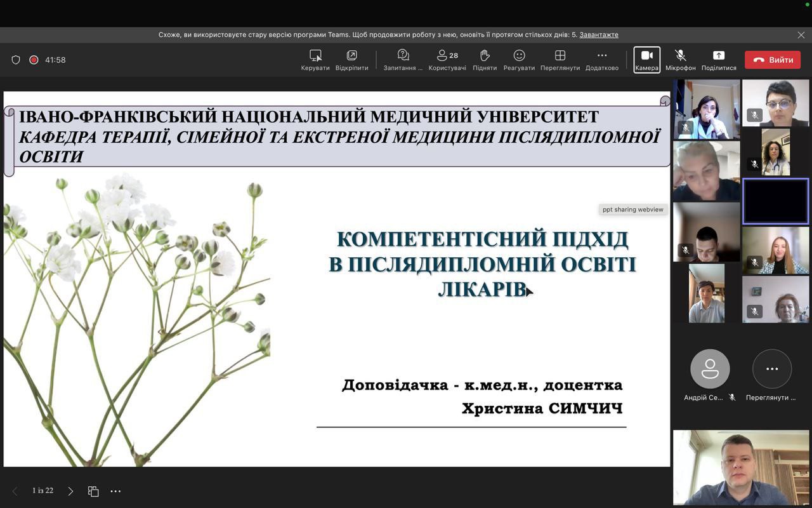
Task: Unmute using the Мікрофон toggle
Action: coord(680,56)
